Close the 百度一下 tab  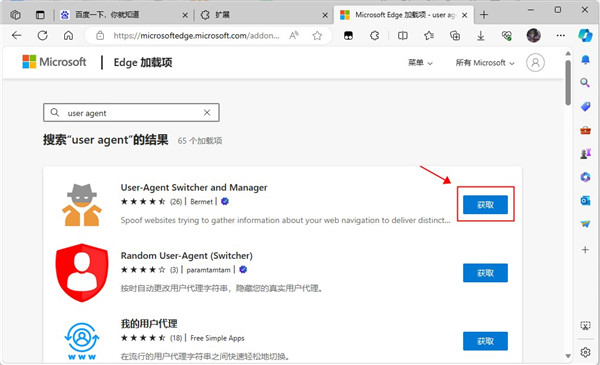(185, 15)
